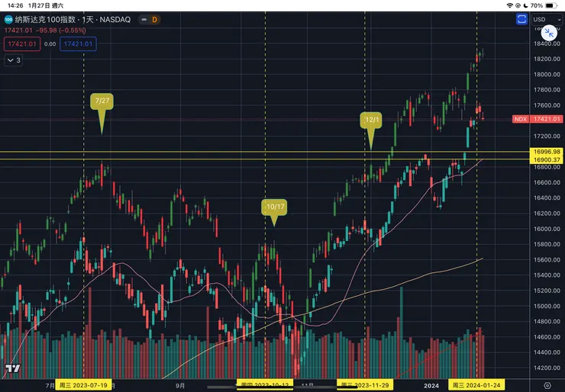
Task: Click the 2024 year label on time axis
Action: tap(431, 386)
